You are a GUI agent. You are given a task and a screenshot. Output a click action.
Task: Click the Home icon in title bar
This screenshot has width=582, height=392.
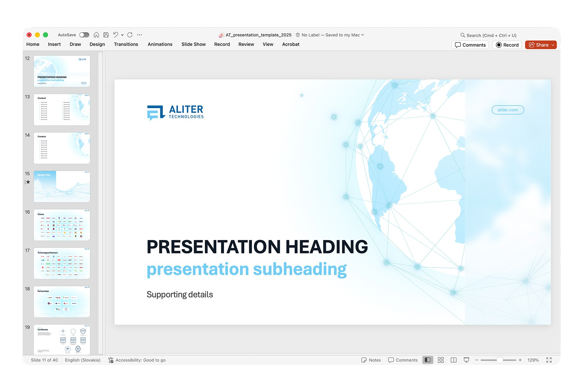pos(96,35)
